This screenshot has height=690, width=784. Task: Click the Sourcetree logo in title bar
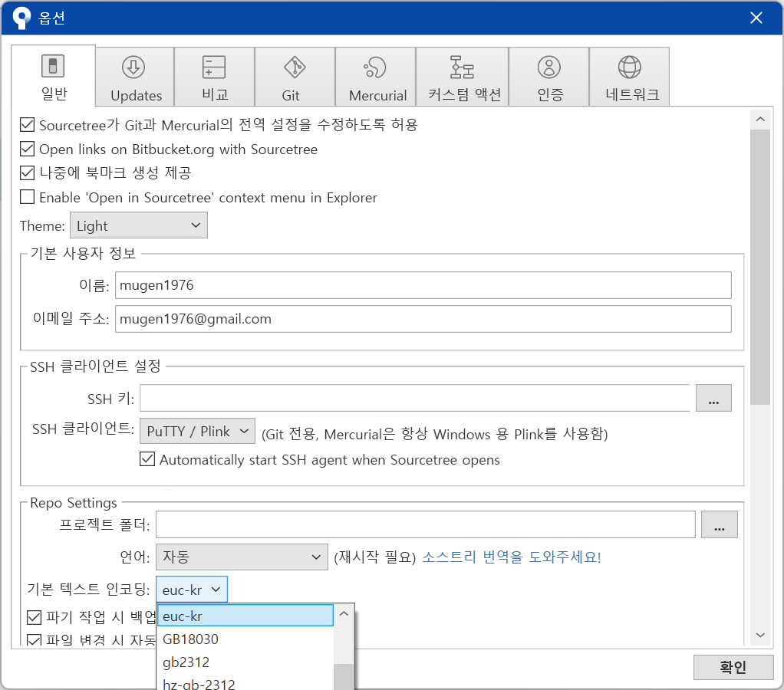tap(21, 18)
